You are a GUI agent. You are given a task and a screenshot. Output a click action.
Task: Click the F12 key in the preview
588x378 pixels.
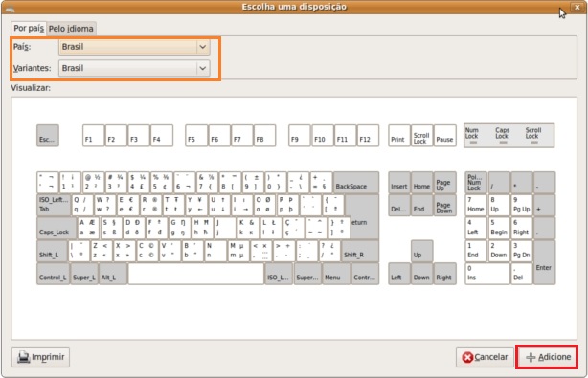click(368, 135)
